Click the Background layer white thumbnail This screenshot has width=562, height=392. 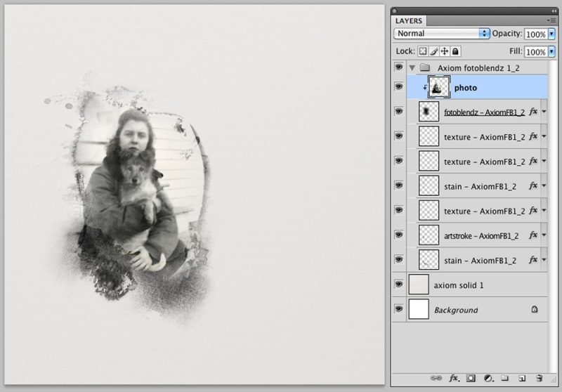pos(419,309)
